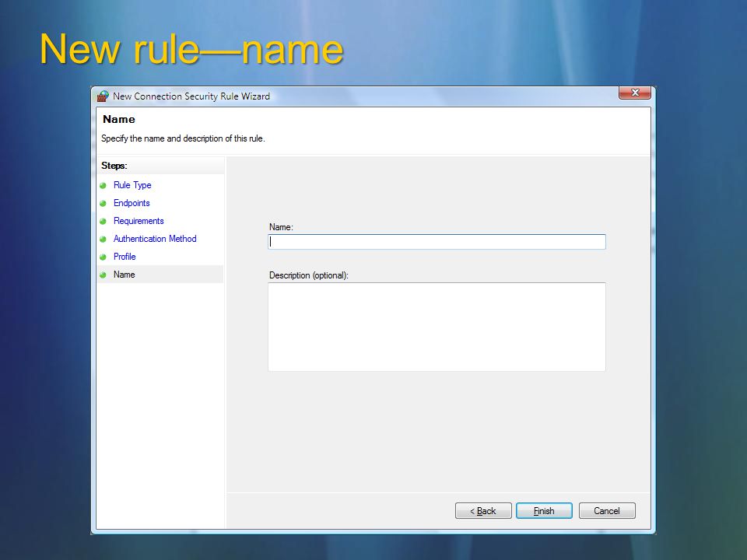Click the 'Description (optional):' label
747x560 pixels.
[309, 275]
